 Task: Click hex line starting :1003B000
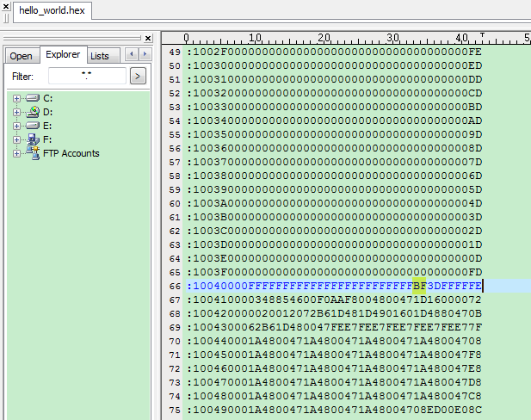334,217
